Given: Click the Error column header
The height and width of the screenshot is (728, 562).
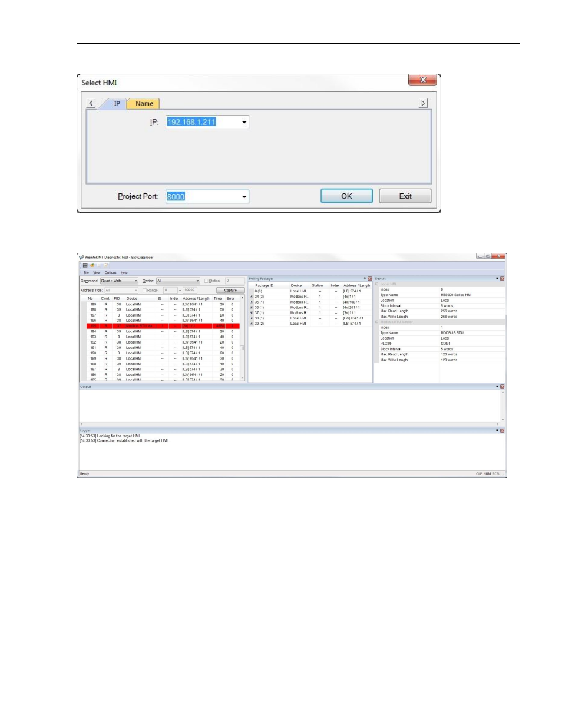Looking at the screenshot, I should (231, 298).
